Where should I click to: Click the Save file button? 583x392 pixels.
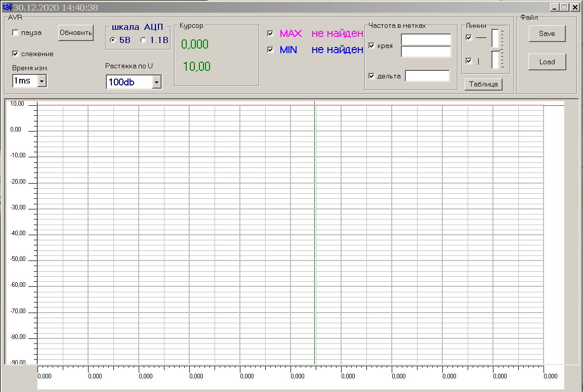point(547,34)
